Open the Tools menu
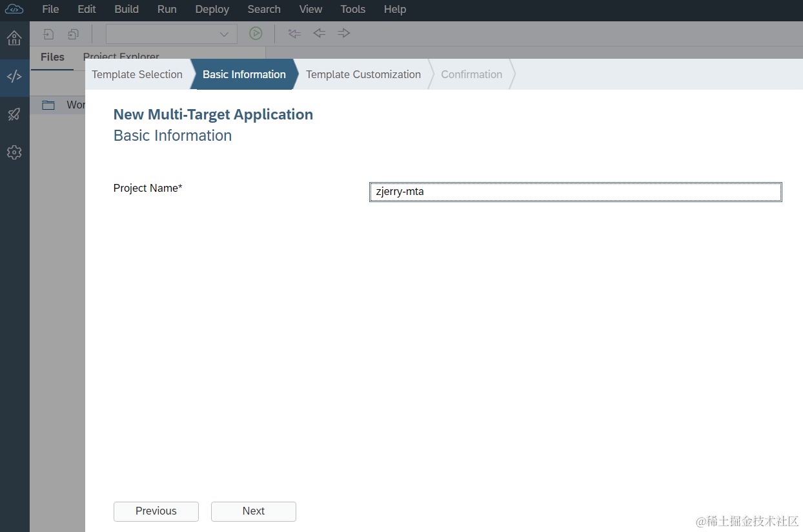This screenshot has height=532, width=803. tap(353, 9)
